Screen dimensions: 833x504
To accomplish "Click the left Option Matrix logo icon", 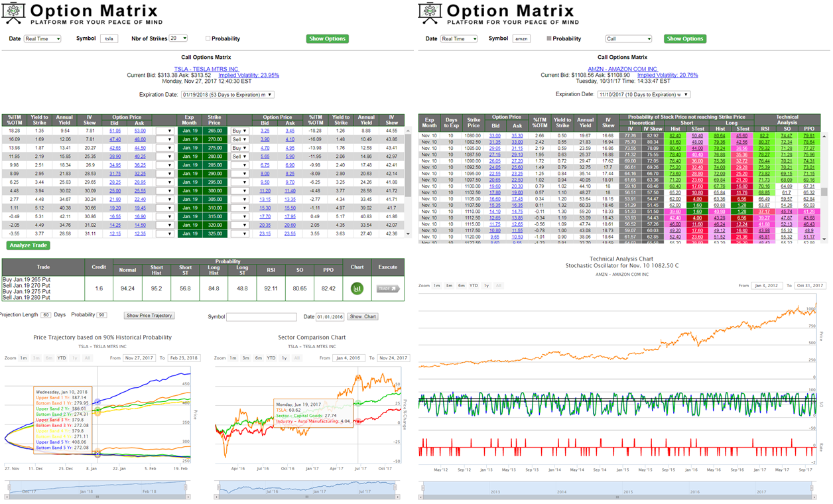I will [13, 13].
